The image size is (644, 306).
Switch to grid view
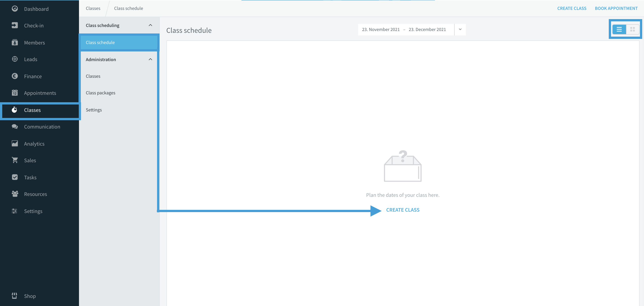[633, 30]
